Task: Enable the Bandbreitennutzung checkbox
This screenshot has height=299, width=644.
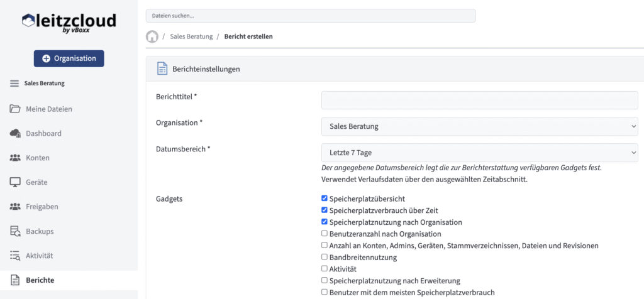Action: tap(325, 258)
